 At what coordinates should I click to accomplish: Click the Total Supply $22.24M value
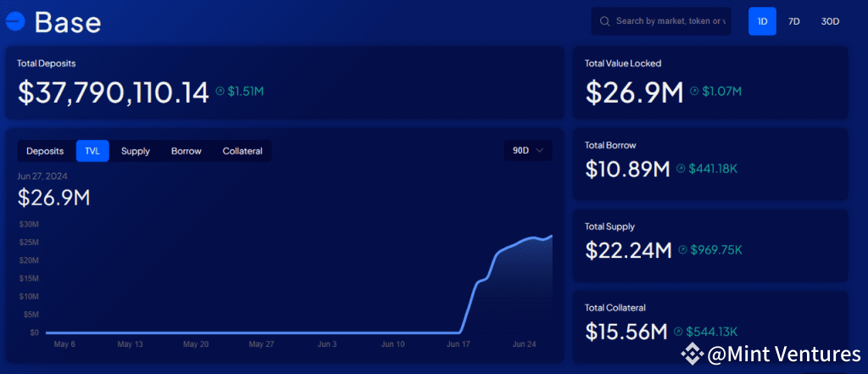pyautogui.click(x=628, y=250)
